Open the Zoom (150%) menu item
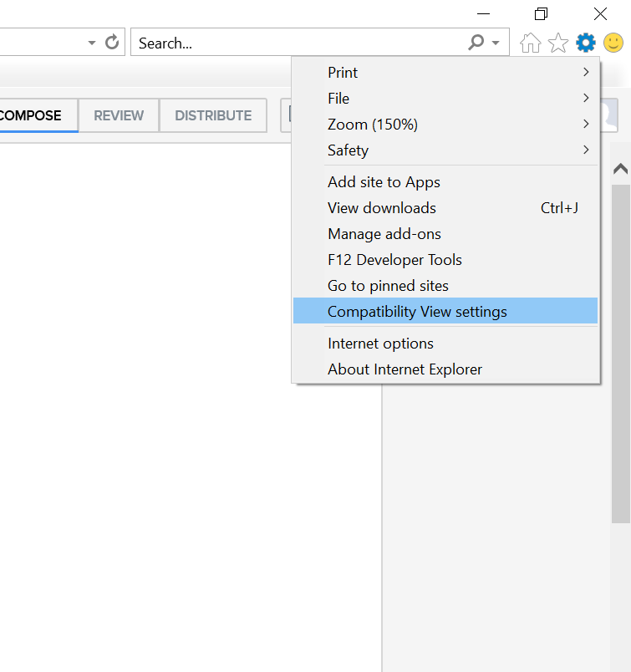The width and height of the screenshot is (631, 672). [x=445, y=125]
